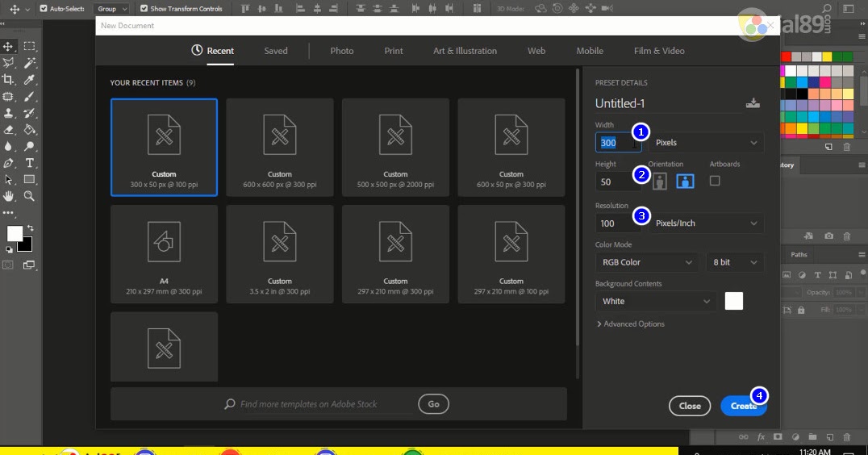The width and height of the screenshot is (868, 455).
Task: Click the background color white swatch in dialog
Action: (x=734, y=301)
